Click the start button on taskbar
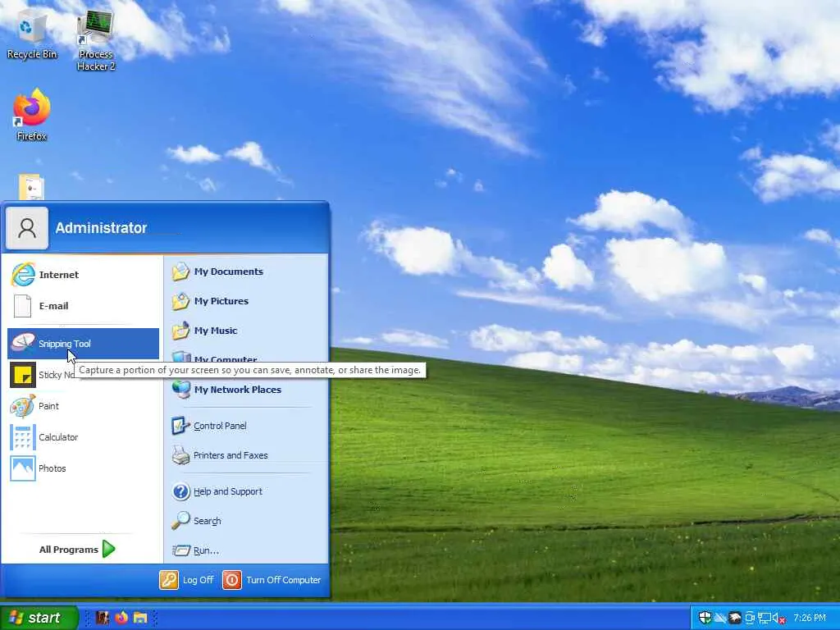The image size is (840, 630). (39, 618)
